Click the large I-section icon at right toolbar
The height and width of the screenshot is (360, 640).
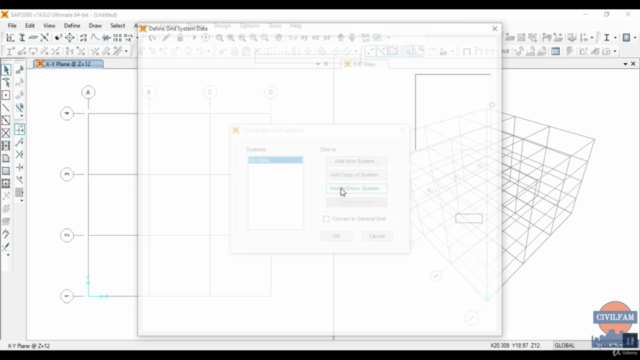click(607, 38)
